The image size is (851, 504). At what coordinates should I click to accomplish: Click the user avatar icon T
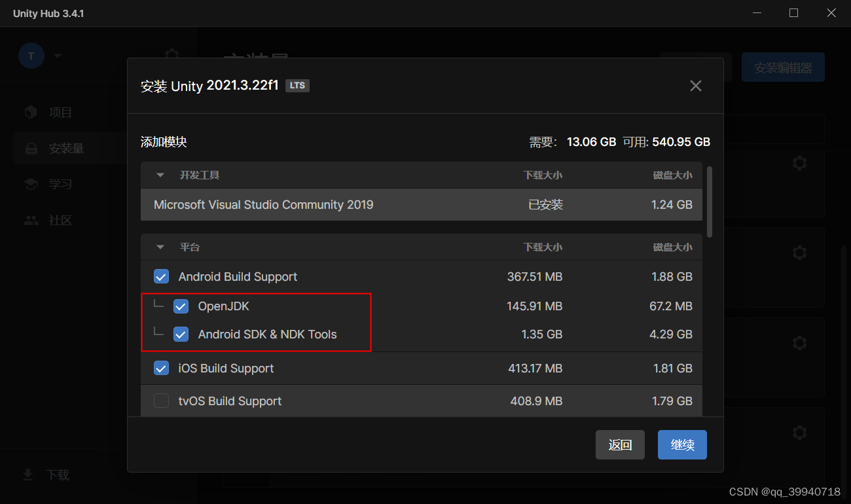click(31, 56)
